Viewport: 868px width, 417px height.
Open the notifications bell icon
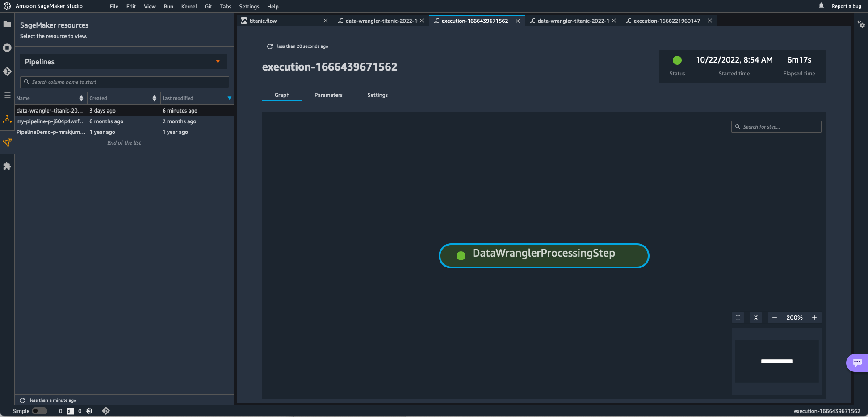pyautogui.click(x=821, y=6)
